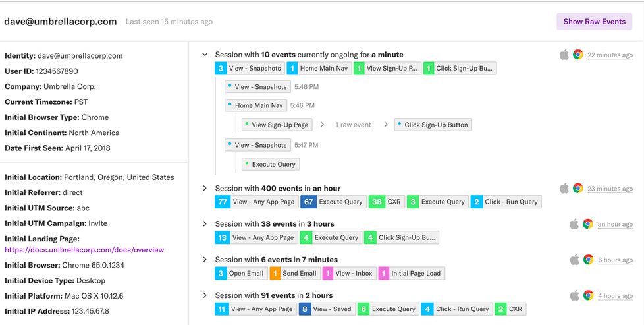Image resolution: width=644 pixels, height=325 pixels.
Task: Open the 4 hours ago timestamp
Action: 615,296
